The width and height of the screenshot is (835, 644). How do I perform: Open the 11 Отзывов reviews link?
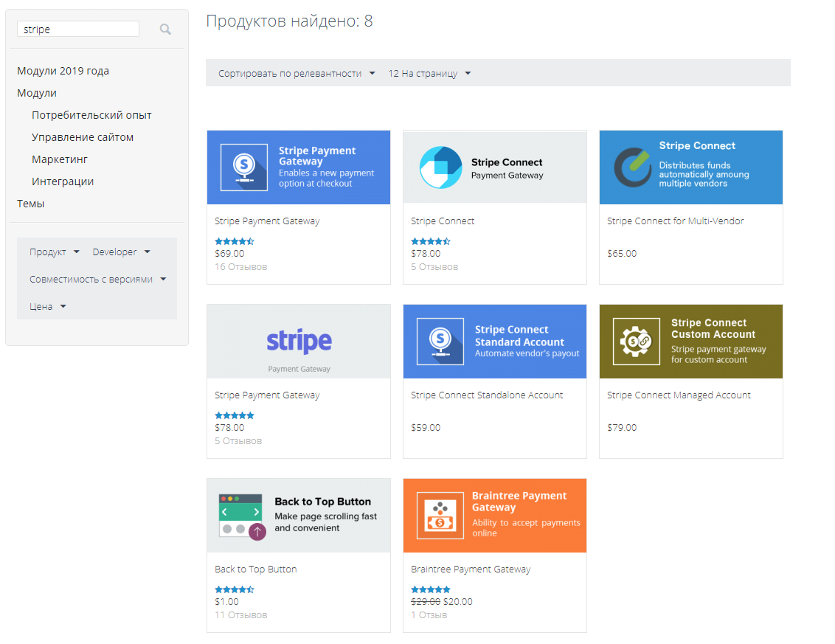click(240, 615)
